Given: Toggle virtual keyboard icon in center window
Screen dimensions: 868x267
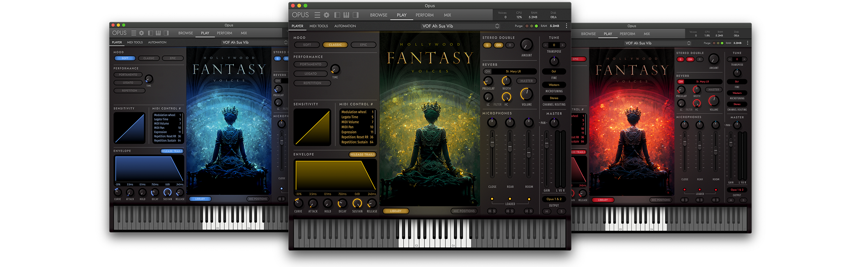Looking at the screenshot, I should tap(346, 15).
